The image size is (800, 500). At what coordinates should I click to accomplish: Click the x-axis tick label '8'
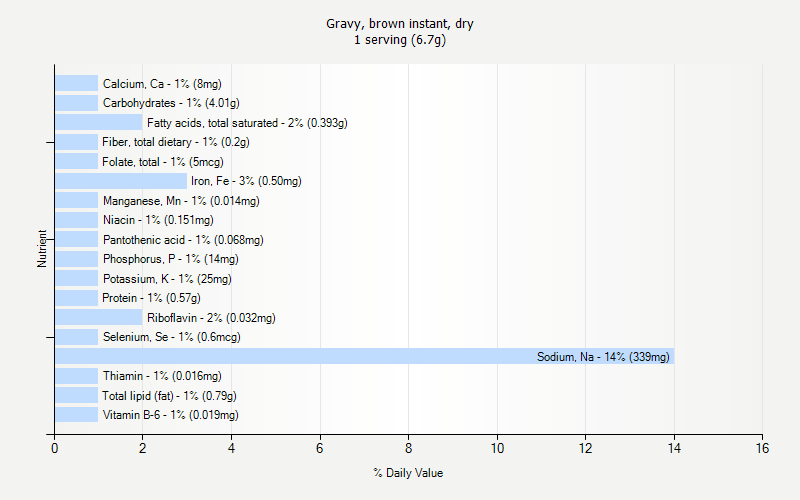(x=408, y=448)
